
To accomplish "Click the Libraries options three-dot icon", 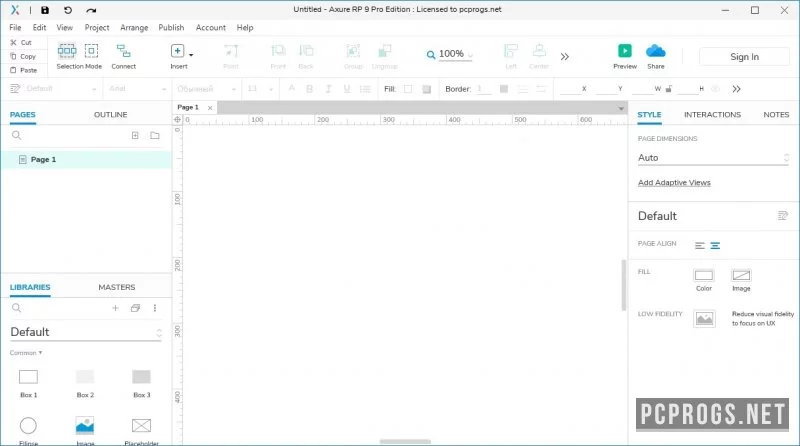I will click(155, 308).
